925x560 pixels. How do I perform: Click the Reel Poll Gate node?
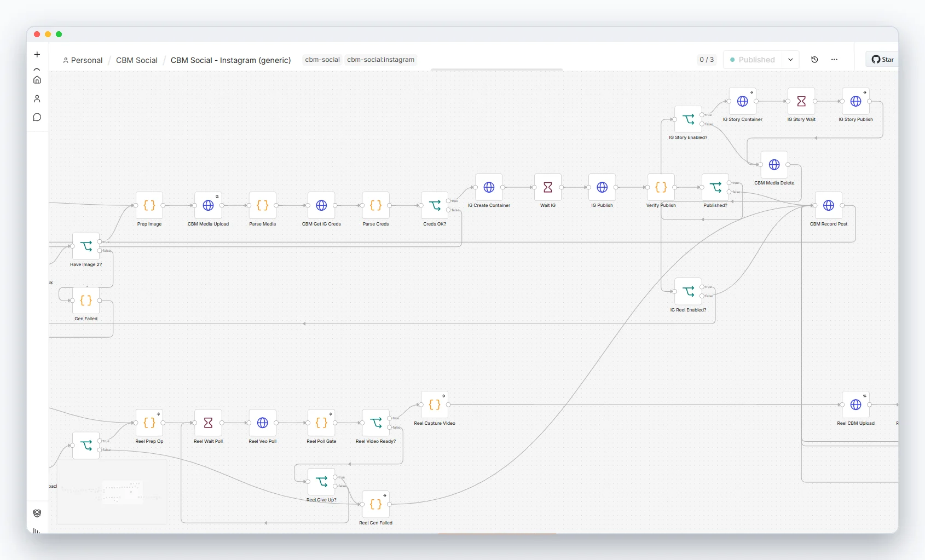(321, 423)
